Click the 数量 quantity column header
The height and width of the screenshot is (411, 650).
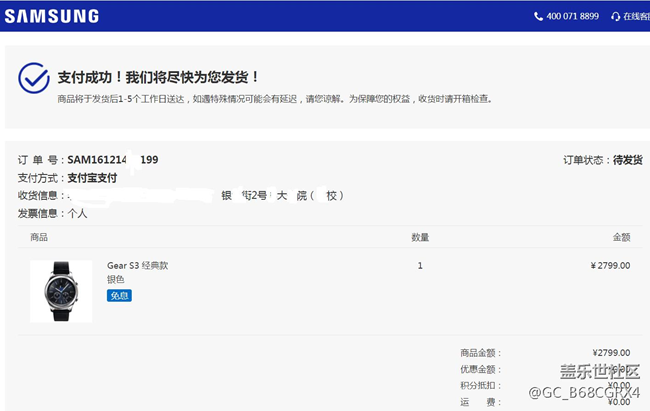click(x=420, y=237)
